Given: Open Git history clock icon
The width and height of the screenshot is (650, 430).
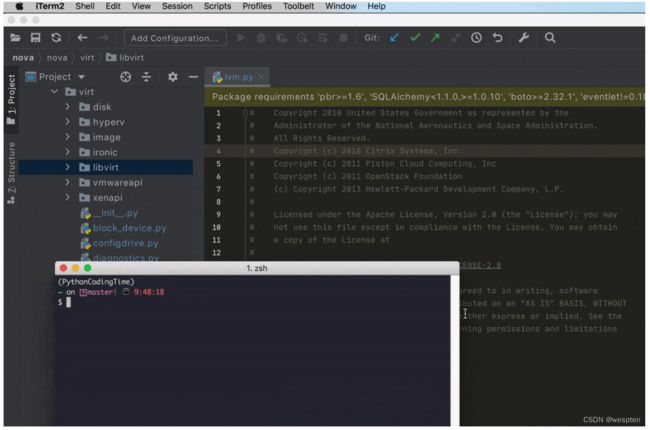Looking at the screenshot, I should pos(476,38).
